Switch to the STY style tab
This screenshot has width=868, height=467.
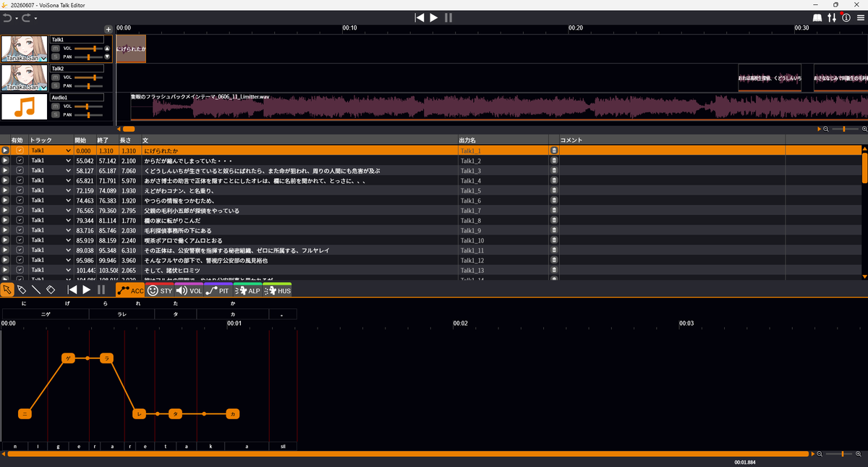160,290
